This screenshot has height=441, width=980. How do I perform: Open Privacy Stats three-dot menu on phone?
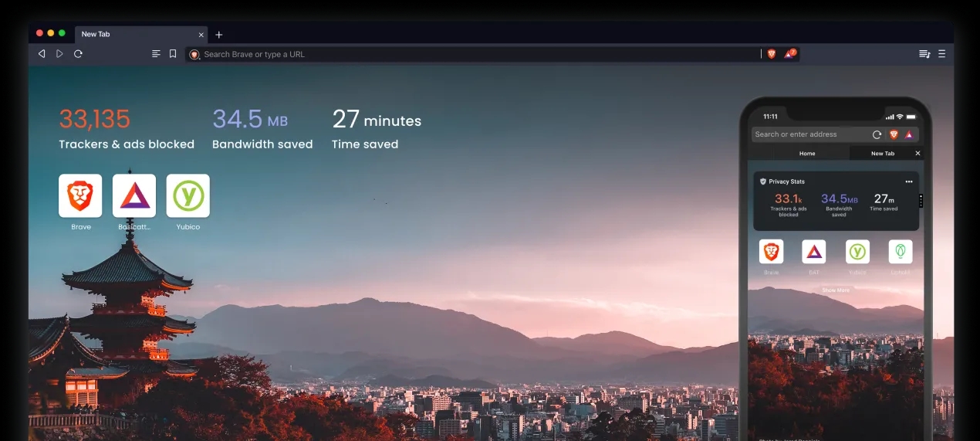click(908, 181)
